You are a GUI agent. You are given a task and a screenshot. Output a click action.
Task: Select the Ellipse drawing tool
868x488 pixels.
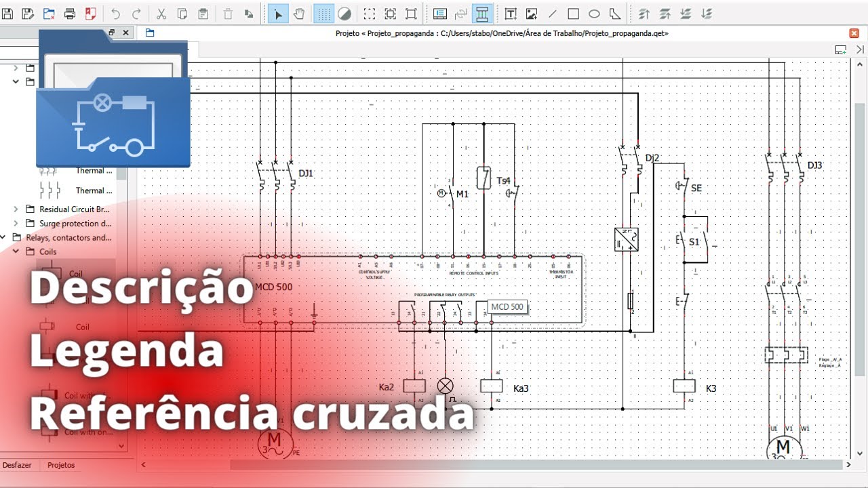[594, 14]
